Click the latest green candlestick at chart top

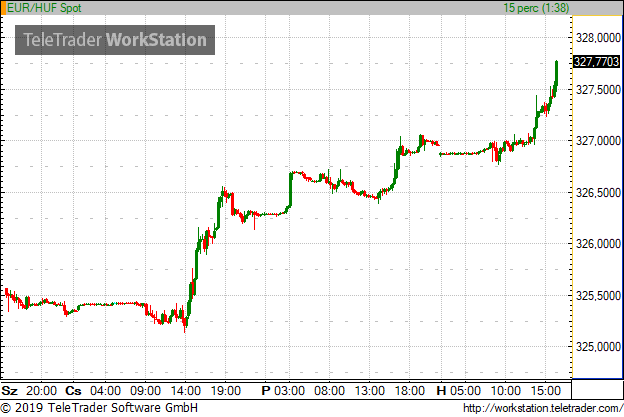click(556, 73)
